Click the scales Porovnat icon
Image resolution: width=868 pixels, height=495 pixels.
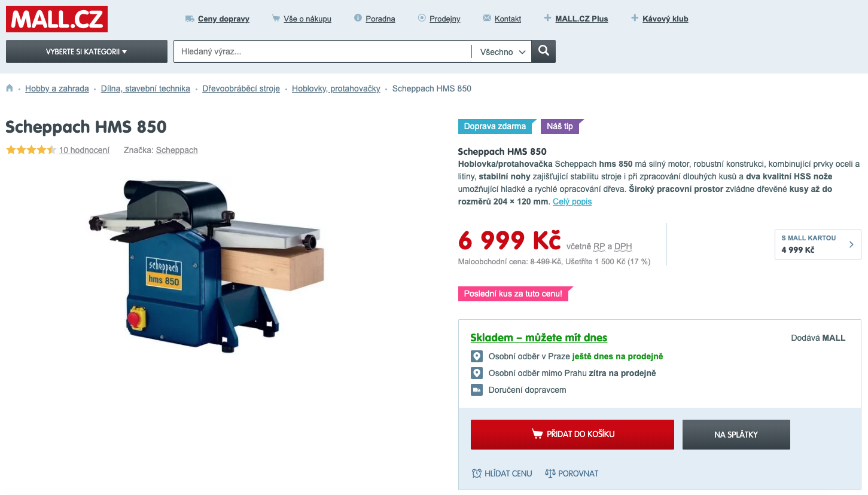(550, 473)
